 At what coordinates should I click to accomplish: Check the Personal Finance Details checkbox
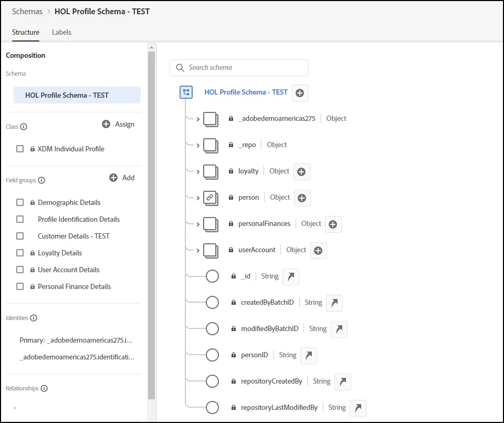tap(20, 286)
